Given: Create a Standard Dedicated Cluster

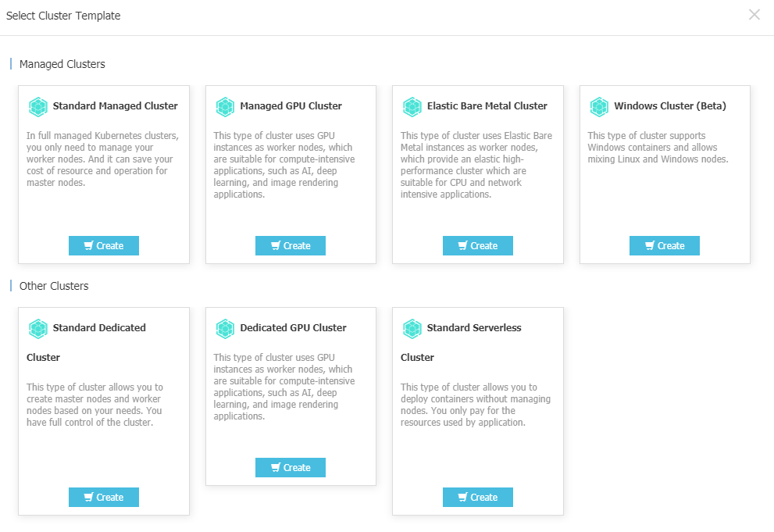Looking at the screenshot, I should point(104,498).
